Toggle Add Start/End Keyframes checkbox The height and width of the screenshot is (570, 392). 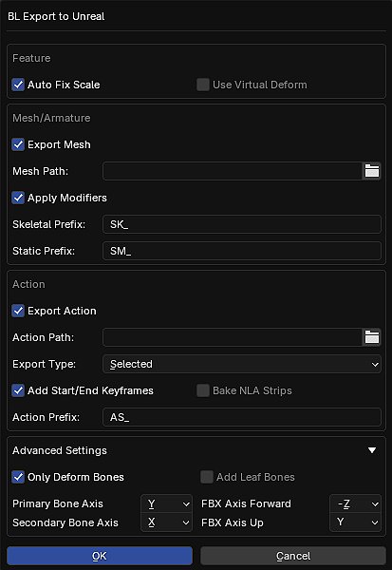pos(18,390)
